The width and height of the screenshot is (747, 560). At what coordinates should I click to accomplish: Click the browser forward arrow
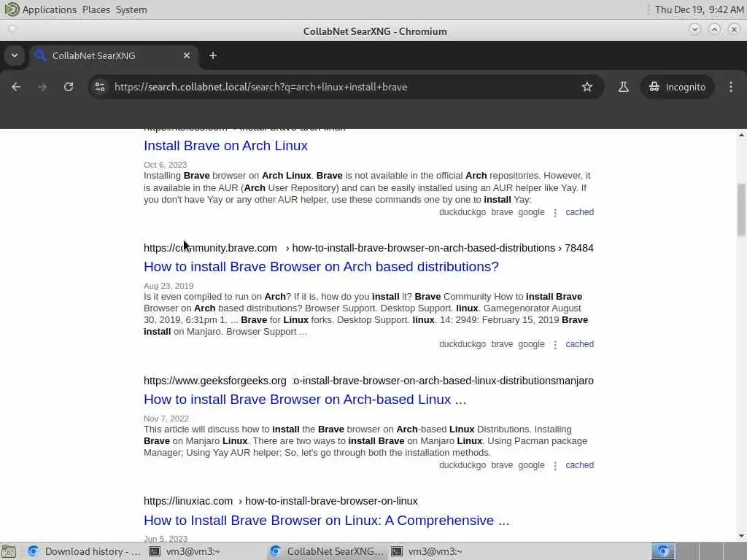[42, 87]
